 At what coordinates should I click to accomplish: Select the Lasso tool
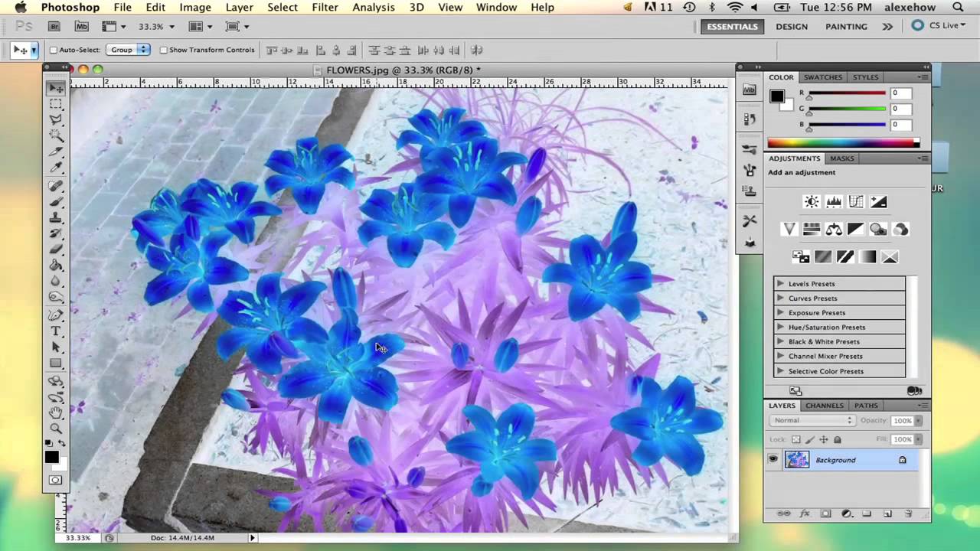coord(56,120)
